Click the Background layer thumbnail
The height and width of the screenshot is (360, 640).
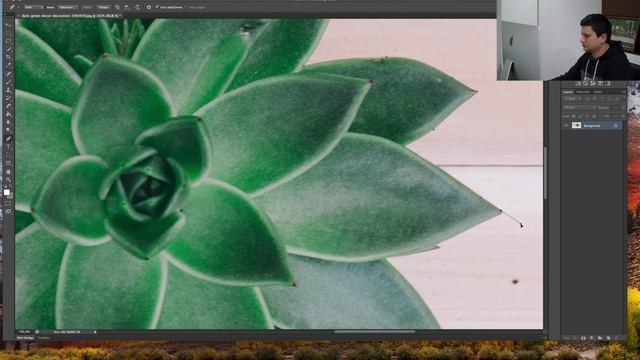(576, 125)
